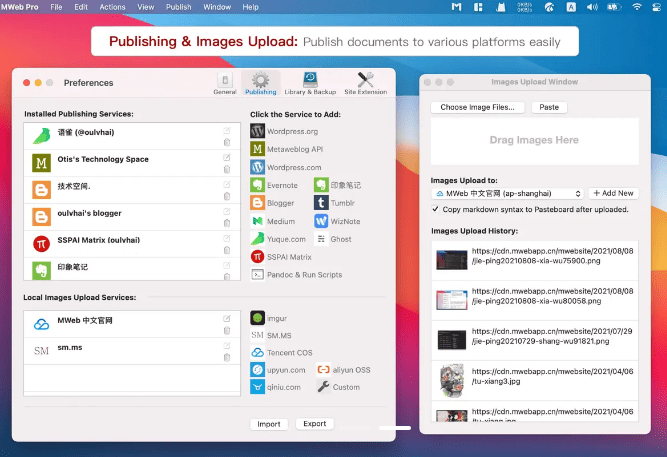Add the Pandoc & Run Scripts service

coord(296,275)
